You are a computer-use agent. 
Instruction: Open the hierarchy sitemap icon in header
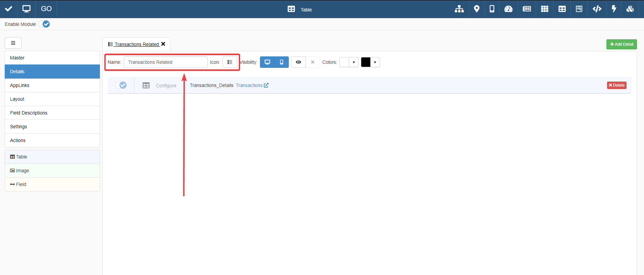pos(459,9)
